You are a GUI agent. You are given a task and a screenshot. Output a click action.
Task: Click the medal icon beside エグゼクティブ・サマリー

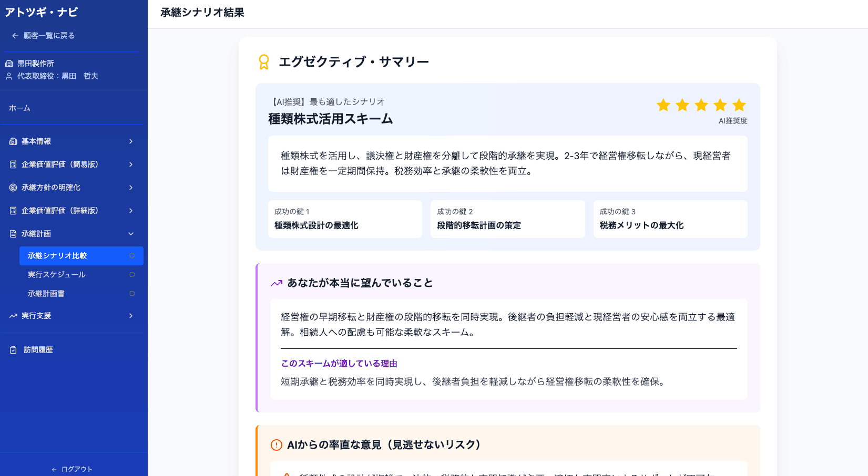click(x=263, y=62)
